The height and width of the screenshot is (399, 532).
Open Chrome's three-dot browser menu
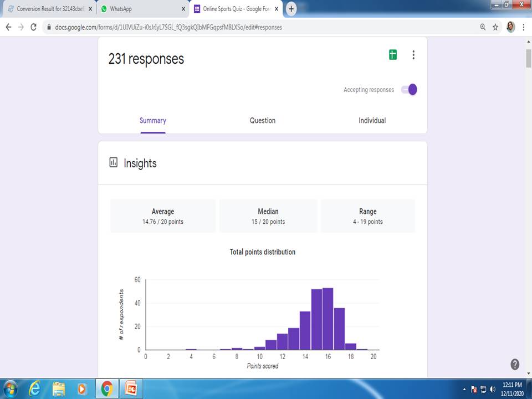click(524, 27)
